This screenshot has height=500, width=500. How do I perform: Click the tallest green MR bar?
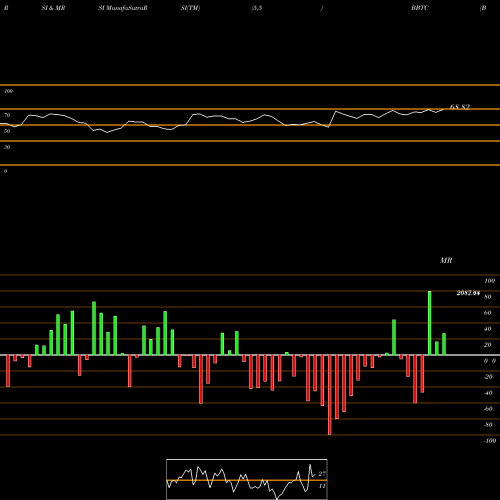(430, 323)
